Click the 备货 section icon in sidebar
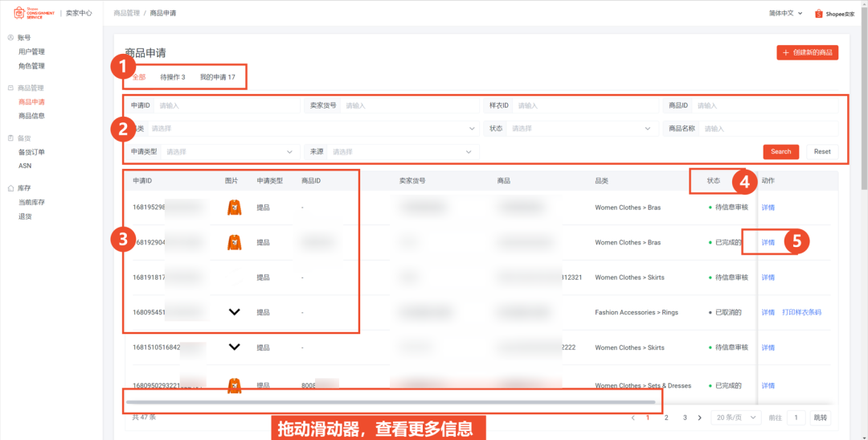The width and height of the screenshot is (868, 440). click(10, 138)
